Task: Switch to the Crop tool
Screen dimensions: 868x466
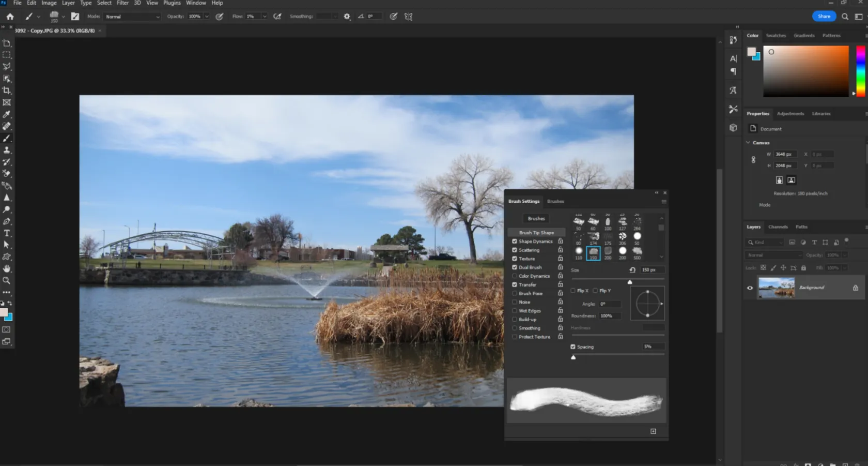Action: [x=7, y=90]
